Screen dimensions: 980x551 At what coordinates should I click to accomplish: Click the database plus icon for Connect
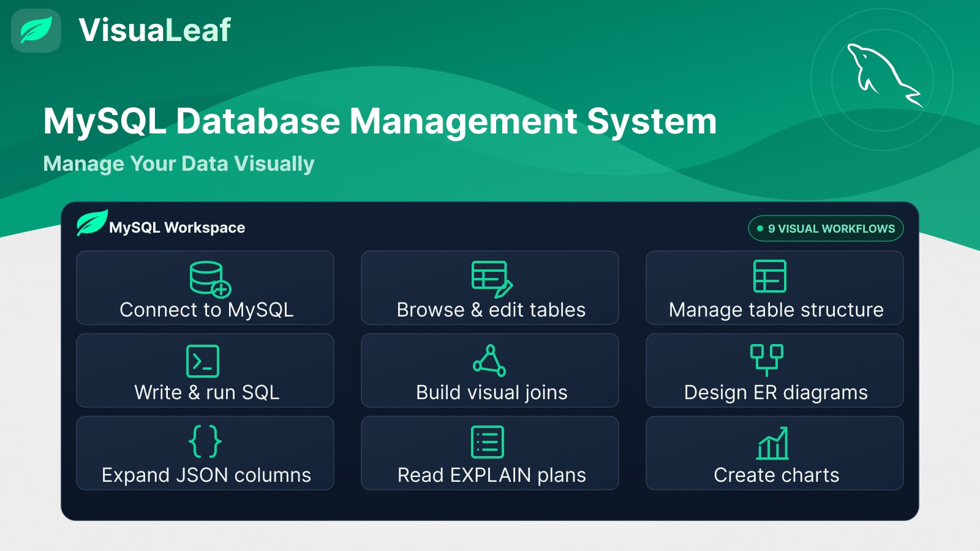coord(210,279)
